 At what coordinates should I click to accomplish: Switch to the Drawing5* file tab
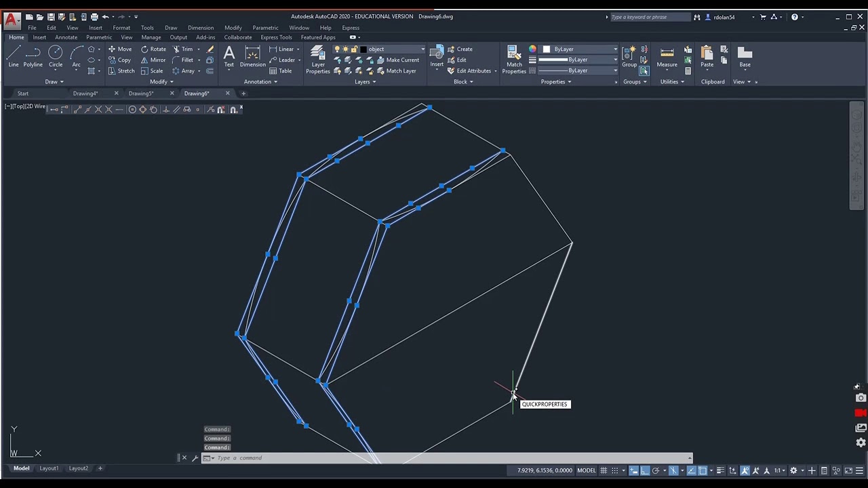(141, 93)
